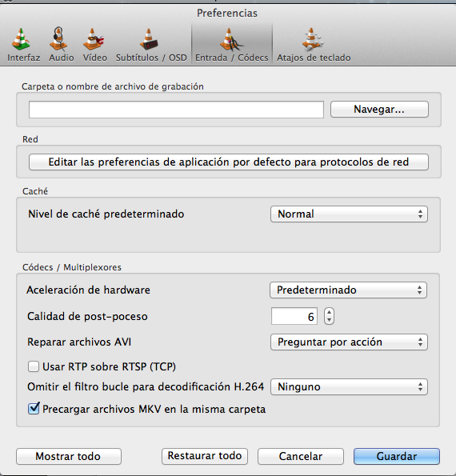Click the 'Atajos de teclado' tab label text
Image resolution: width=456 pixels, height=476 pixels.
(x=314, y=58)
